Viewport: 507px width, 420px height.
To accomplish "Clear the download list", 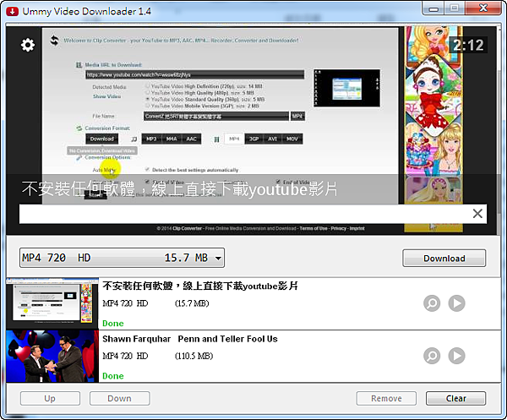I will (x=456, y=398).
